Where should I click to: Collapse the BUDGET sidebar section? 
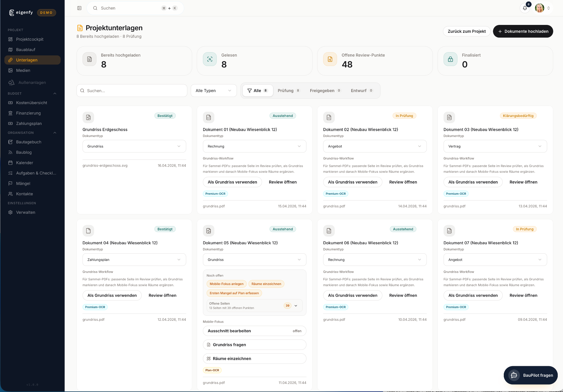[55, 94]
